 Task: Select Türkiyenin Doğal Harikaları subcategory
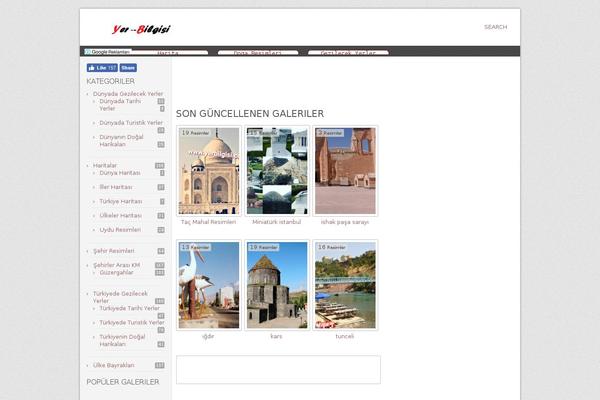122,341
